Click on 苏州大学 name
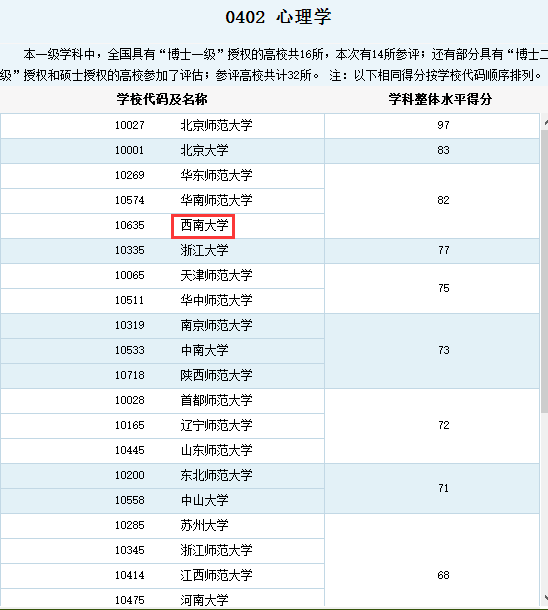This screenshot has width=548, height=610. pos(204,525)
